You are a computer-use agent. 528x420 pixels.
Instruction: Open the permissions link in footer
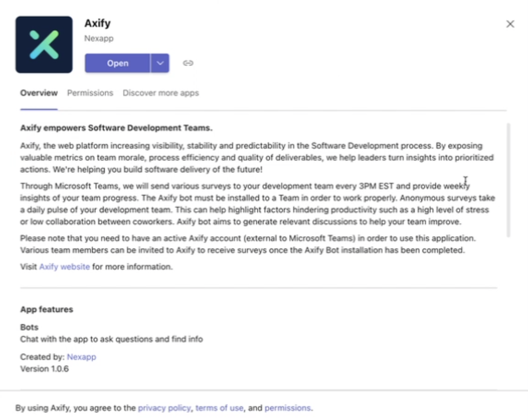[288, 408]
